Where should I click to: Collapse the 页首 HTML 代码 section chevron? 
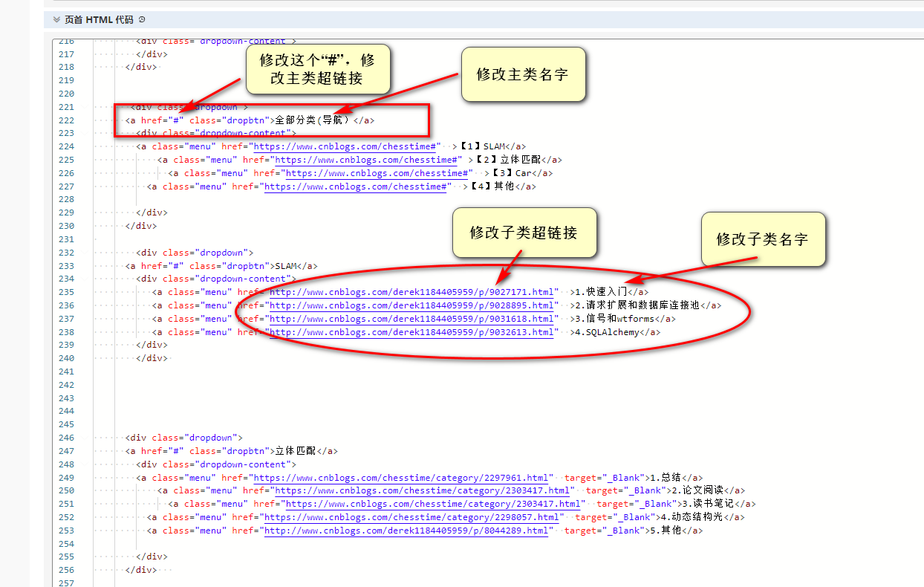pyautogui.click(x=56, y=19)
